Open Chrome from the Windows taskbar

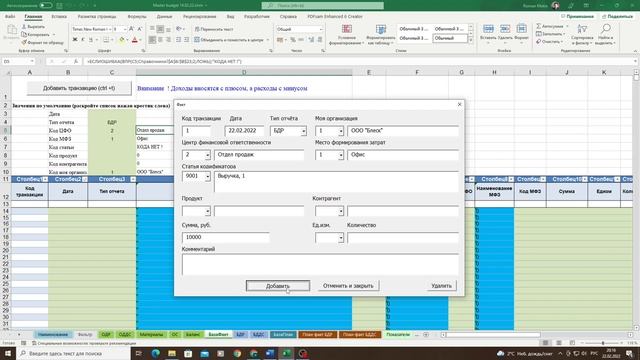[237, 353]
